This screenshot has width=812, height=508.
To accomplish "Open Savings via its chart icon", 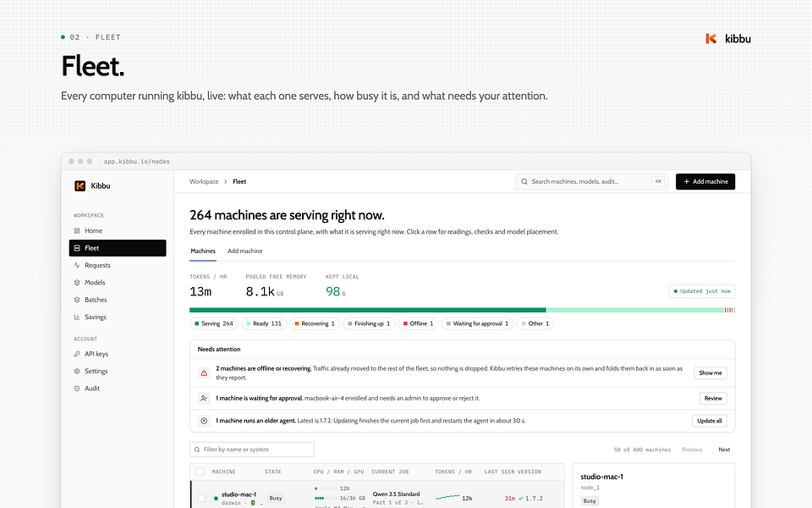I will pyautogui.click(x=77, y=317).
